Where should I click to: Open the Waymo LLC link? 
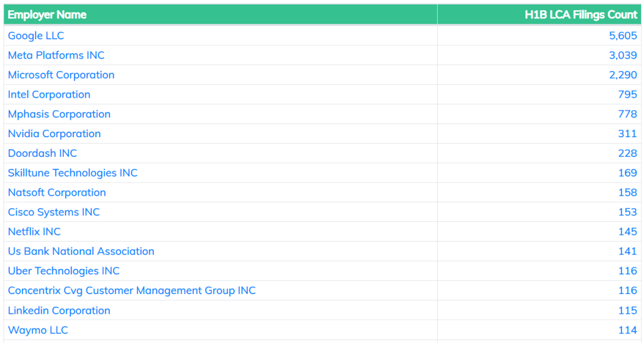point(38,330)
